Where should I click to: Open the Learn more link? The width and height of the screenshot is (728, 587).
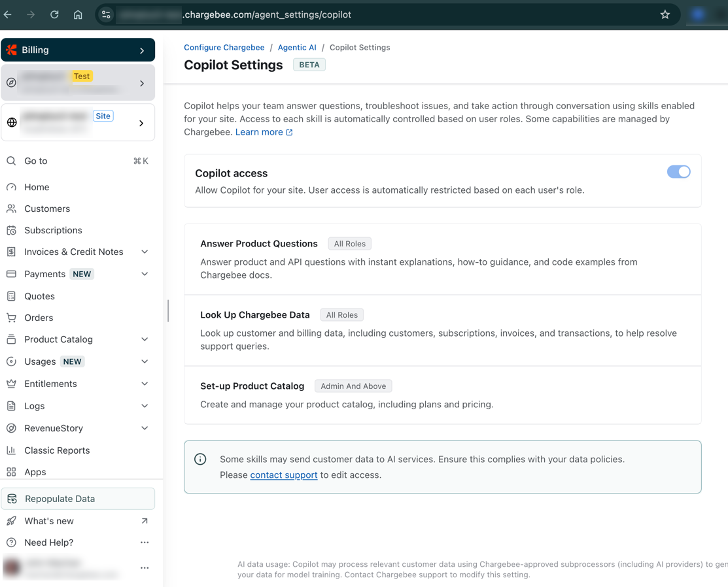[x=264, y=132]
